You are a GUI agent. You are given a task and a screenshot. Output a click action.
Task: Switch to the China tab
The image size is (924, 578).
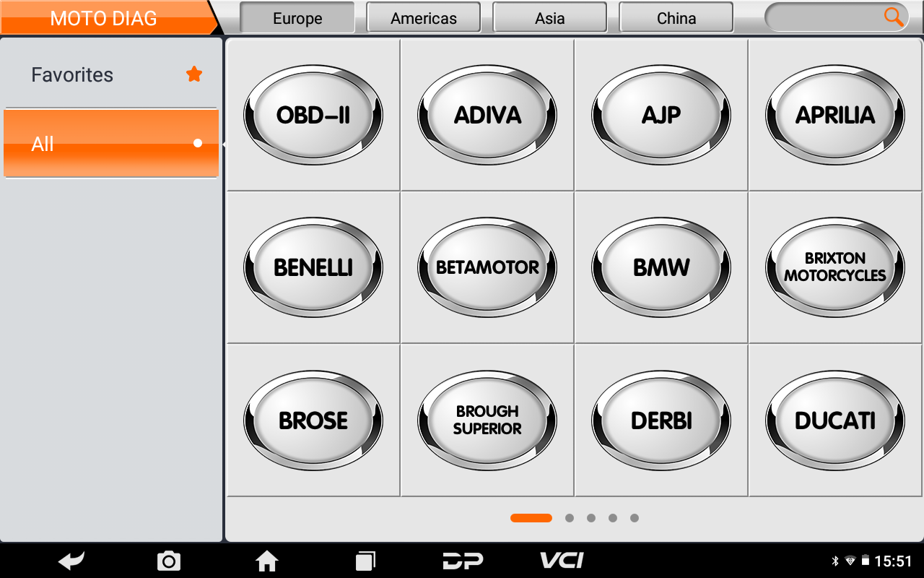pos(676,18)
